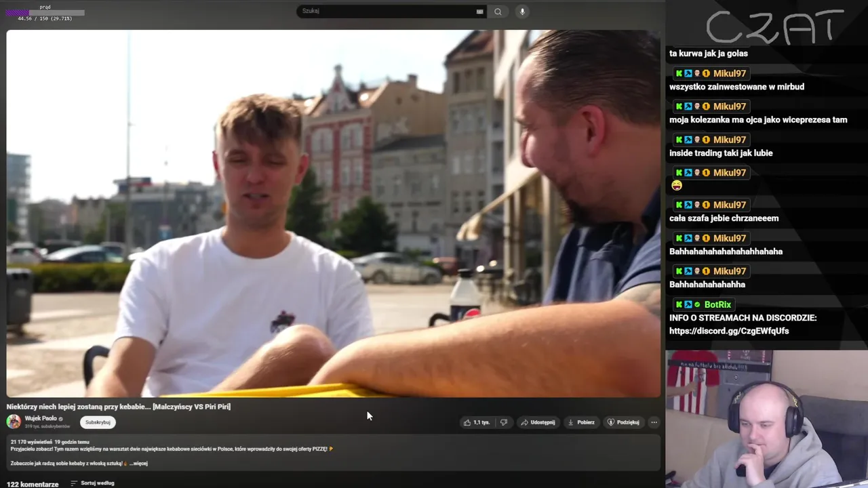Download video with Pobierz button
868x488 pixels.
(x=581, y=422)
